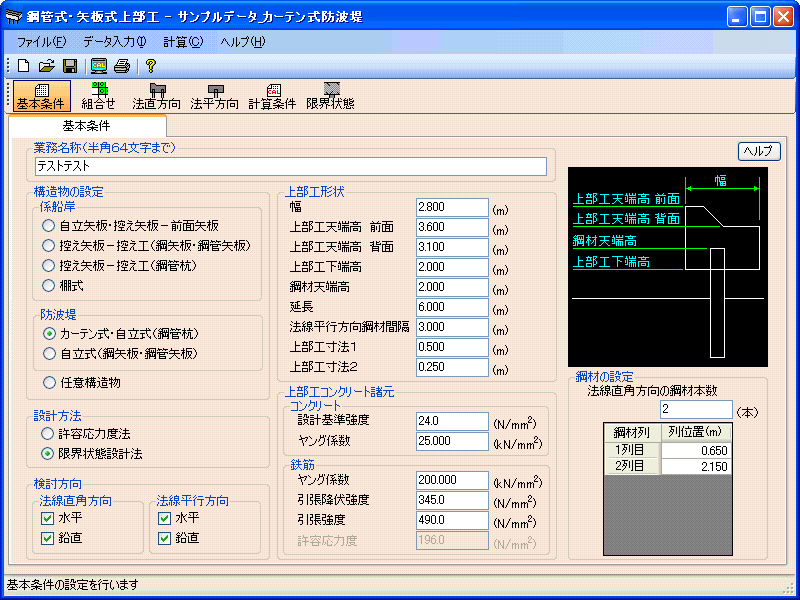The image size is (800, 600).
Task: Click the New file toolbar icon
Action: point(23,66)
